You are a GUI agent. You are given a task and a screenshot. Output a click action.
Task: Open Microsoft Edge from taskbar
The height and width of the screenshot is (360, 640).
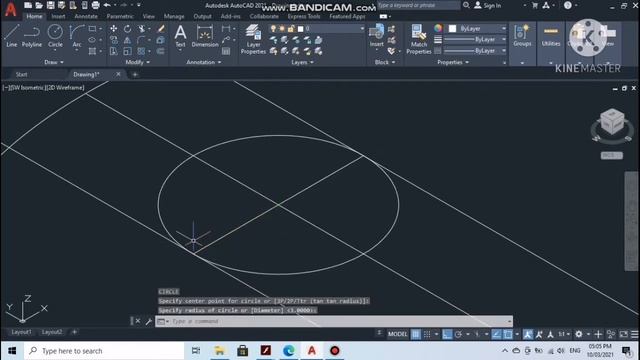point(289,351)
